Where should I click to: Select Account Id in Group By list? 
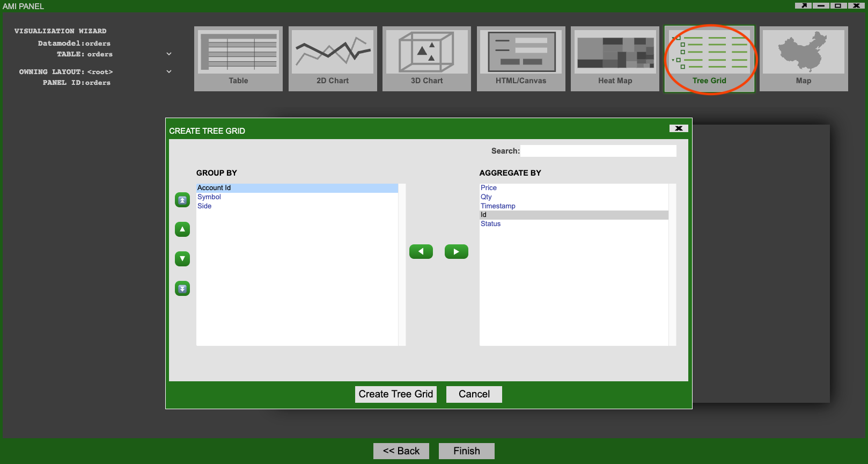[297, 188]
